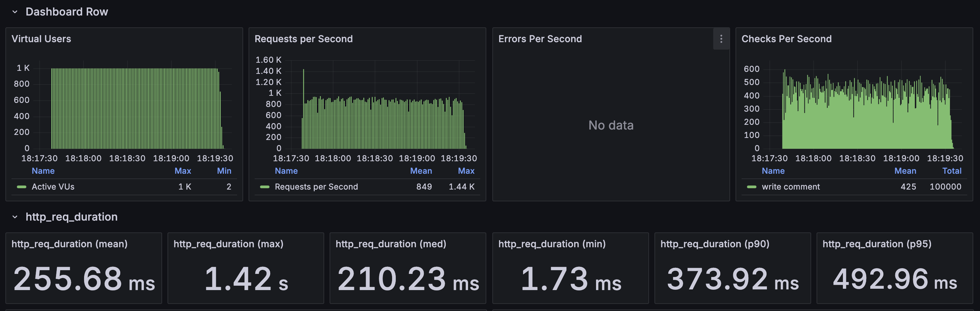This screenshot has height=311, width=980.
Task: Open the Virtual Users panel title
Action: pyautogui.click(x=41, y=39)
